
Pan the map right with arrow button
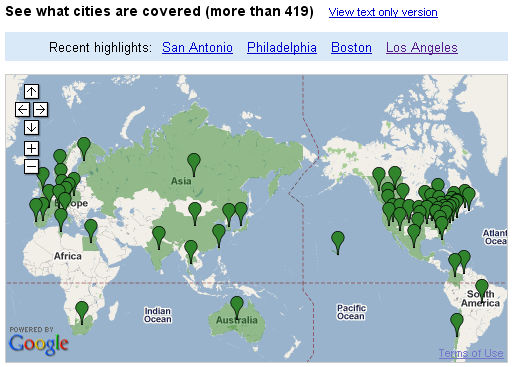click(40, 109)
